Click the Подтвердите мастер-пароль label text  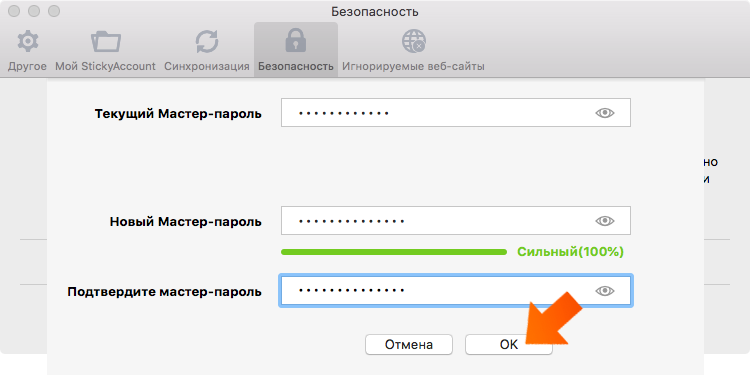coord(165,292)
